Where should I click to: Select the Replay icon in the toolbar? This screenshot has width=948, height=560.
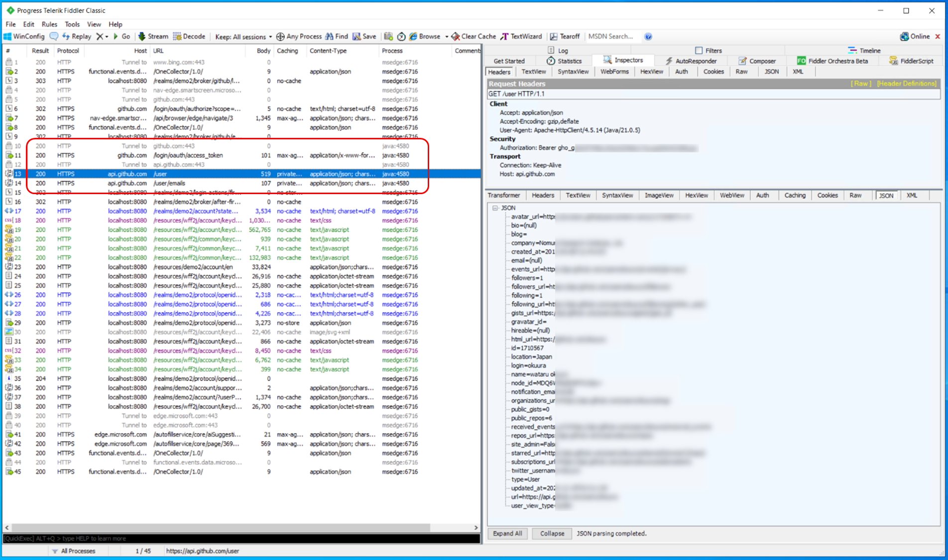tap(77, 36)
